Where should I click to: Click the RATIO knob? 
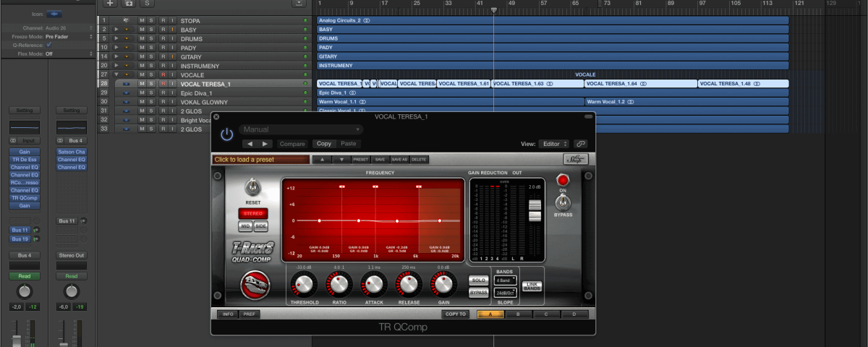(339, 284)
